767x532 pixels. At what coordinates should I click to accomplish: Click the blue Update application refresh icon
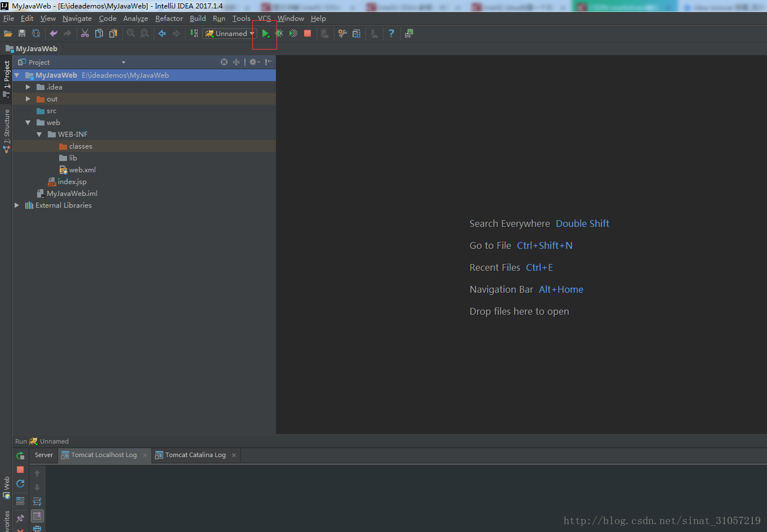[x=20, y=484]
